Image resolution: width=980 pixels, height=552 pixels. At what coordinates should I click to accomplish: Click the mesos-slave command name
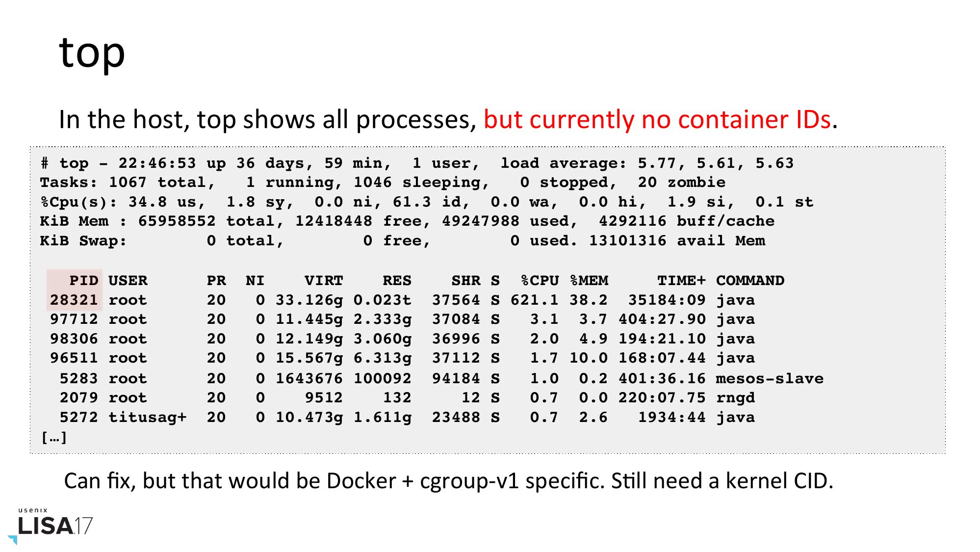[x=769, y=378]
